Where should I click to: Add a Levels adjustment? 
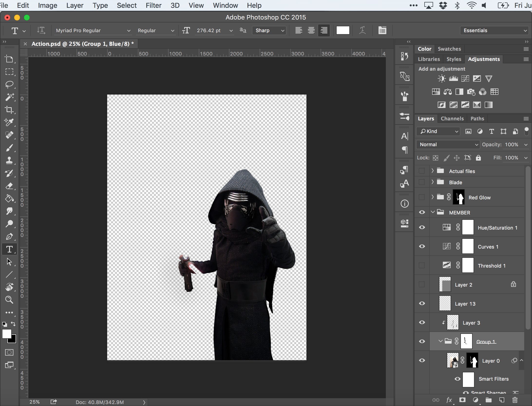click(x=453, y=78)
